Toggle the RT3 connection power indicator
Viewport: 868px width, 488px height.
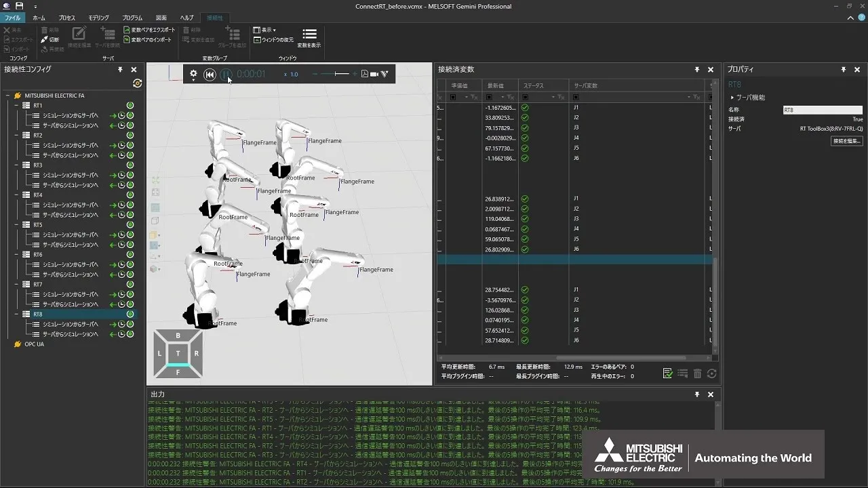[x=130, y=165]
